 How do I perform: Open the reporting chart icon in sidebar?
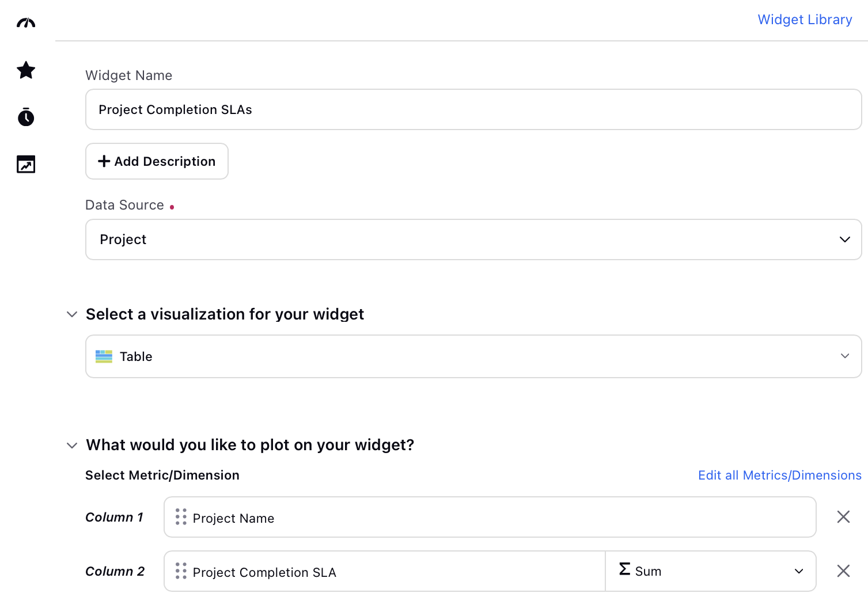26,164
